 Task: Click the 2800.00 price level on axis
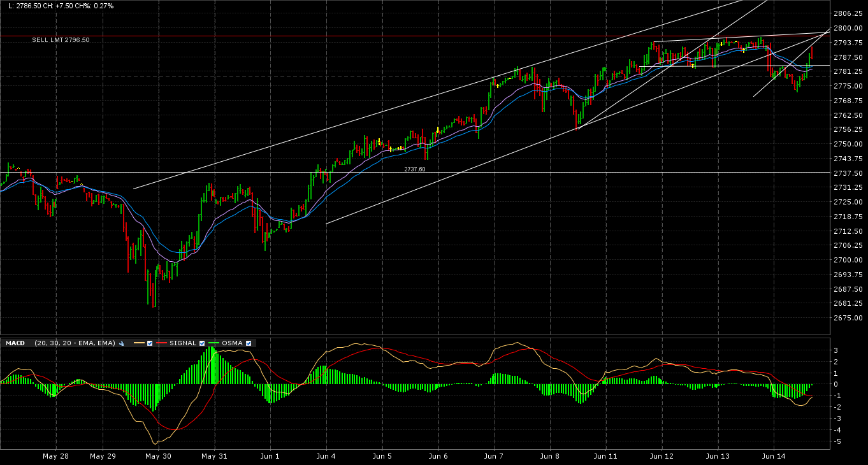coord(848,28)
